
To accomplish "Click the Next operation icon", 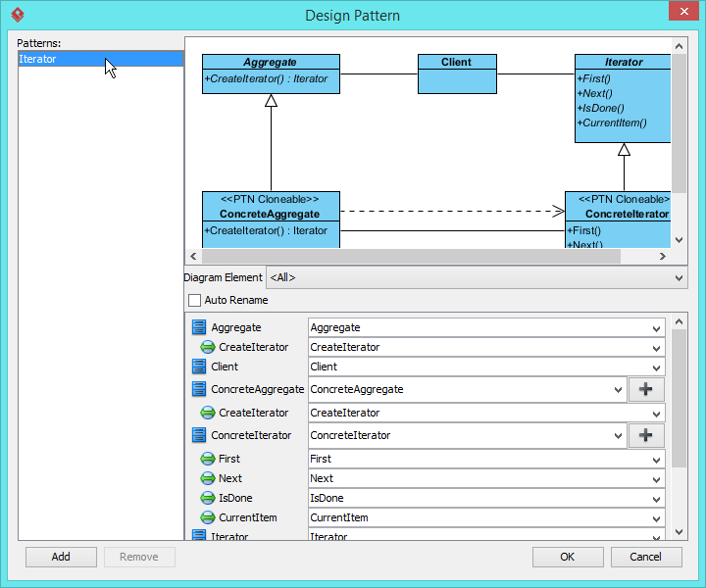I will 207,478.
